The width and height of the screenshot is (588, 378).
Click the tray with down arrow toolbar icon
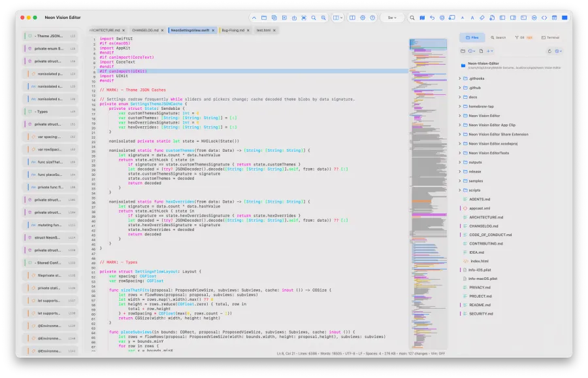click(x=295, y=18)
